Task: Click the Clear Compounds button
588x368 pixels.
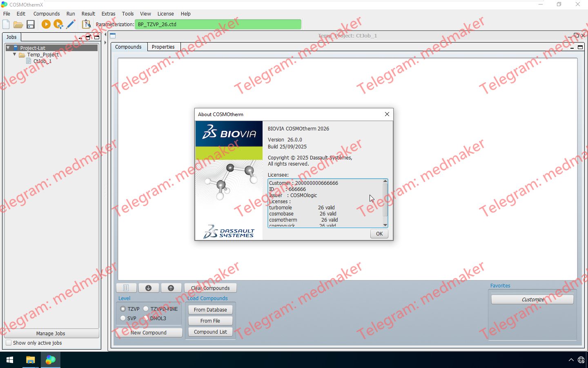Action: pos(210,288)
